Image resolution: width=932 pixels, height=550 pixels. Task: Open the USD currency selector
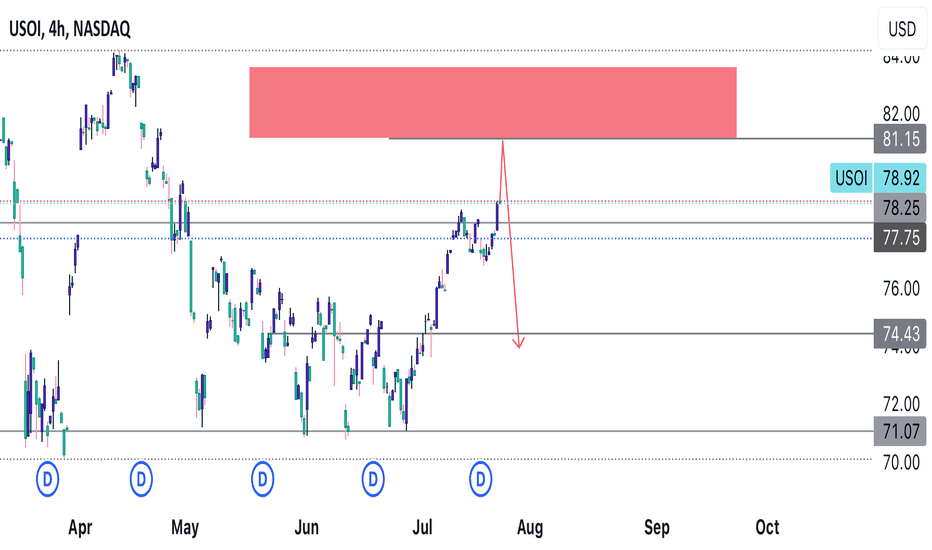coord(902,29)
